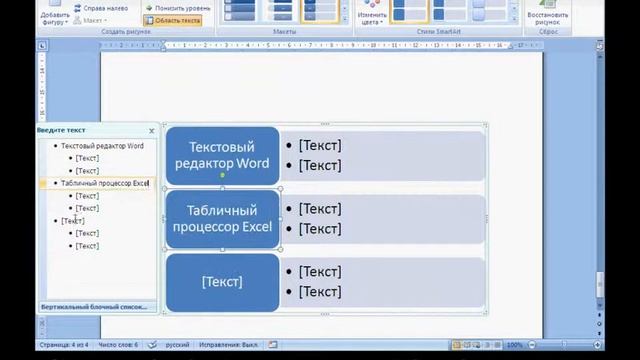Select the second SmartArt style thumbnail
The image size is (640, 360).
449,11
